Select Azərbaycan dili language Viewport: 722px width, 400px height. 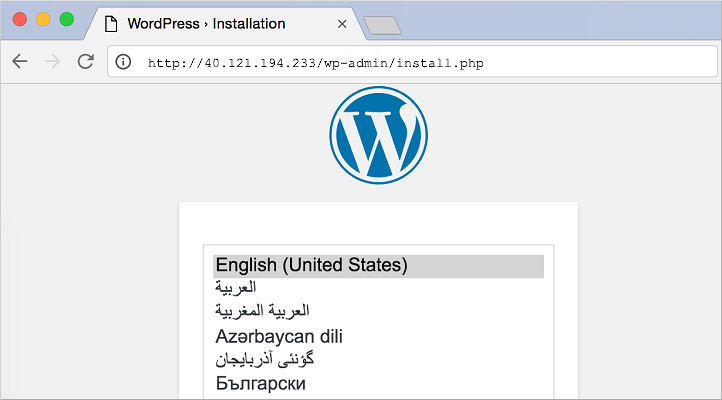click(x=378, y=336)
